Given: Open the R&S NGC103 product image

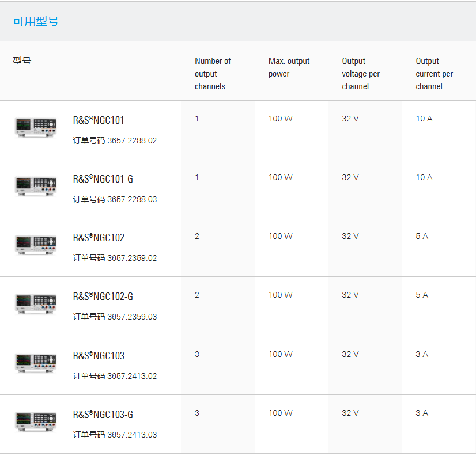Looking at the screenshot, I should click(36, 363).
